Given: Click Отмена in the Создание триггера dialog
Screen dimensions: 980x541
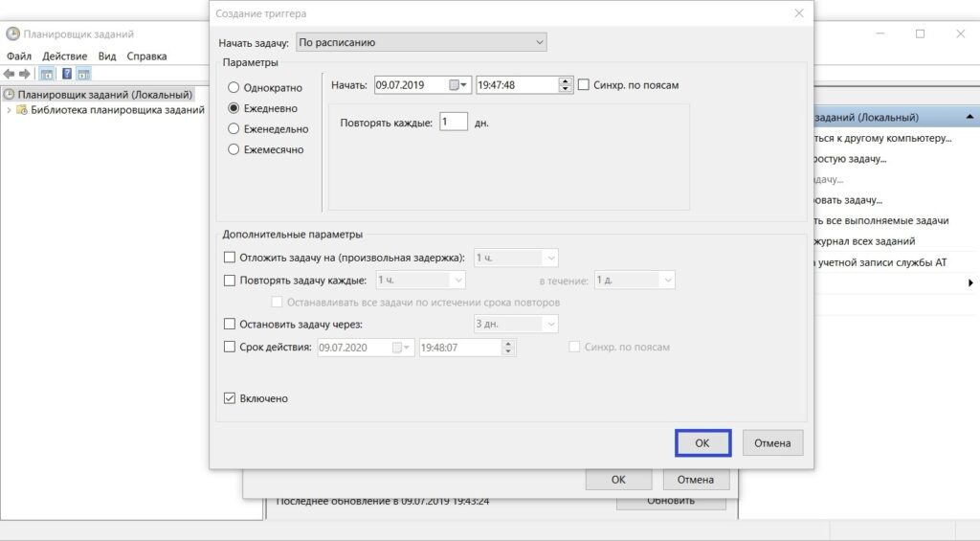Looking at the screenshot, I should pyautogui.click(x=772, y=442).
